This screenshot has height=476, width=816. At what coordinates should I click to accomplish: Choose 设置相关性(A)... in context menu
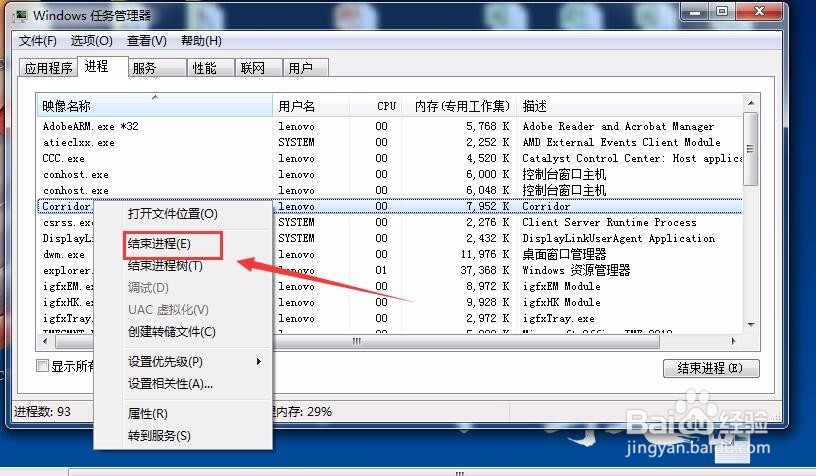170,384
